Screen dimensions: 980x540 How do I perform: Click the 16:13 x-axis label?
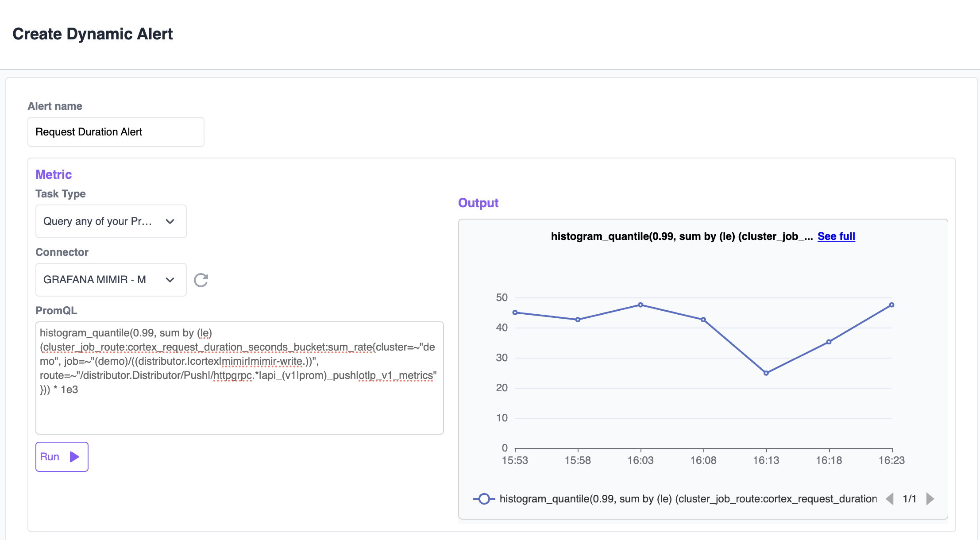click(766, 460)
